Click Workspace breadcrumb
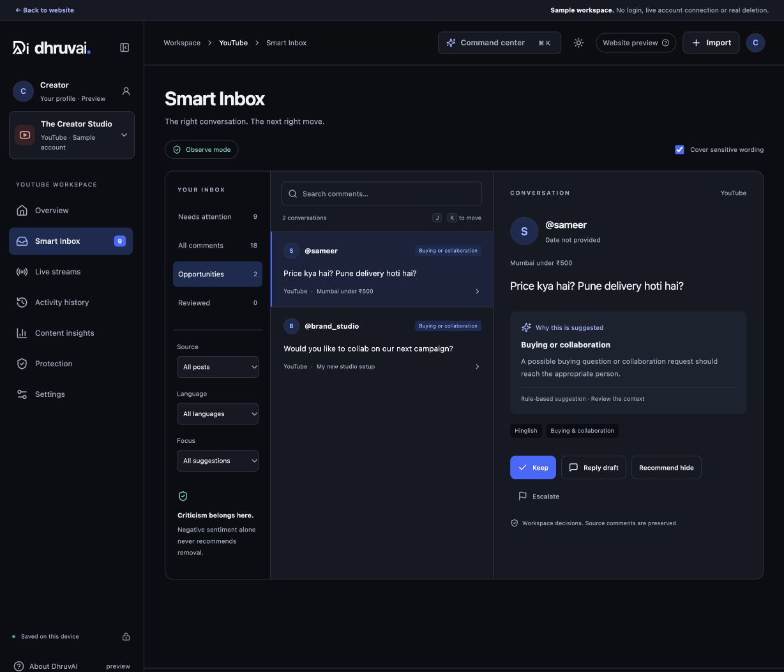 tap(182, 43)
